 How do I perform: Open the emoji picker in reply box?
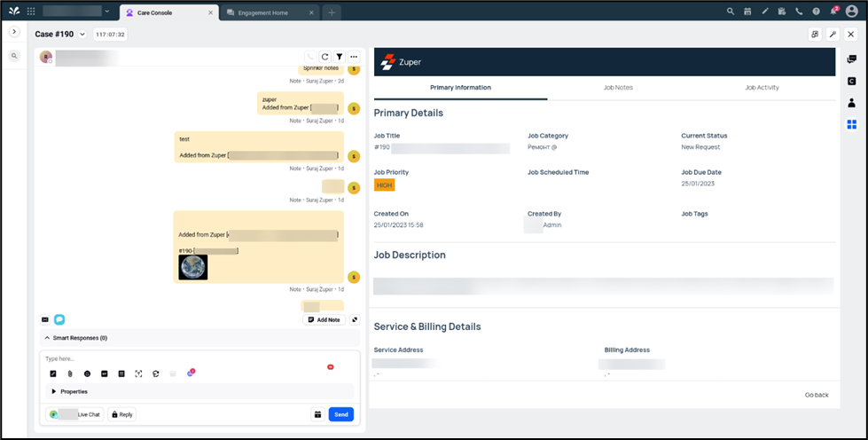[87, 373]
